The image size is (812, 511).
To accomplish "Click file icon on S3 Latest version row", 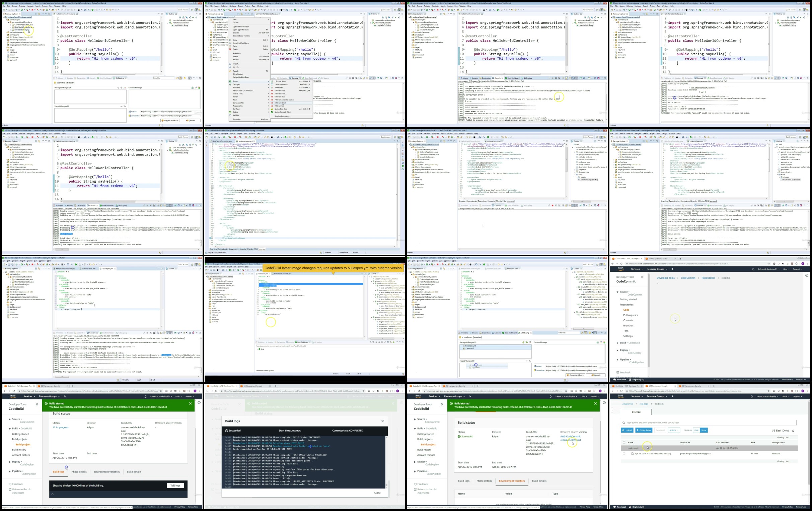I will click(632, 454).
